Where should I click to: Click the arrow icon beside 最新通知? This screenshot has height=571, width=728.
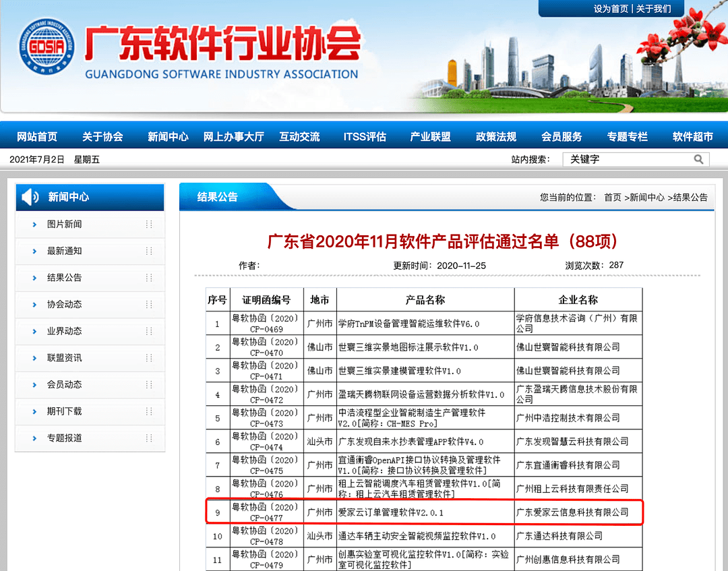[34, 251]
